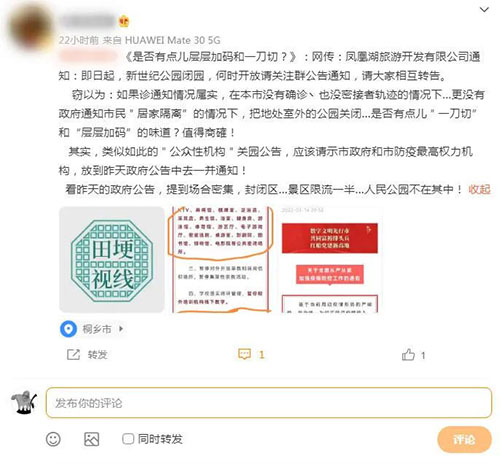Click the comment bubble icon

pyautogui.click(x=244, y=354)
